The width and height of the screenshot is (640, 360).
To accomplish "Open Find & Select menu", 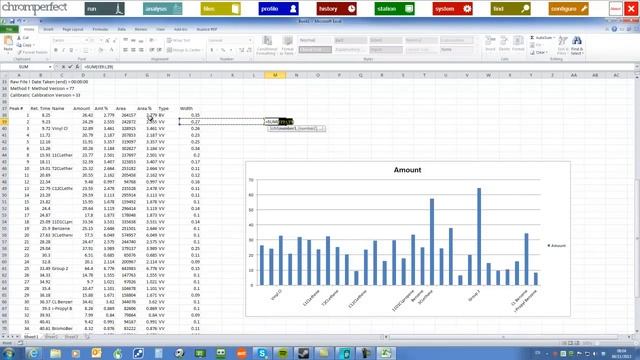I will pos(577,45).
